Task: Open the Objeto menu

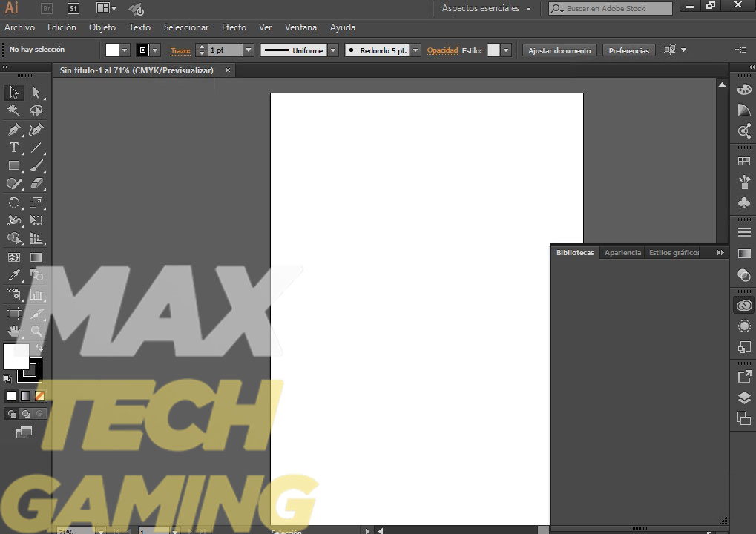Action: pyautogui.click(x=102, y=27)
